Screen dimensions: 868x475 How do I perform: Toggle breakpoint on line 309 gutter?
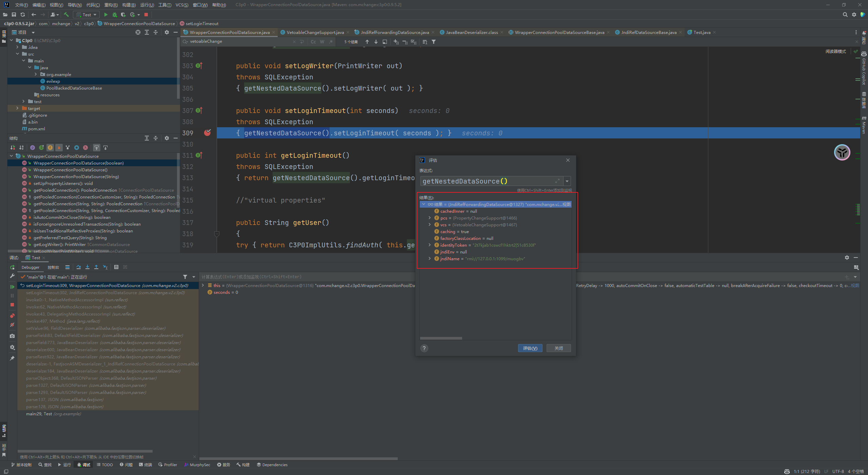pos(208,133)
